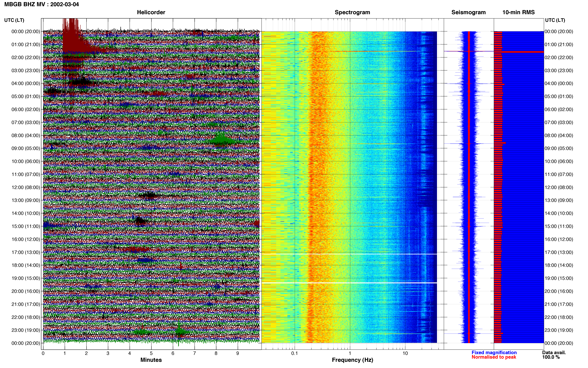Click Helicorder-side time label "13:00 (09:00)"

26,200
